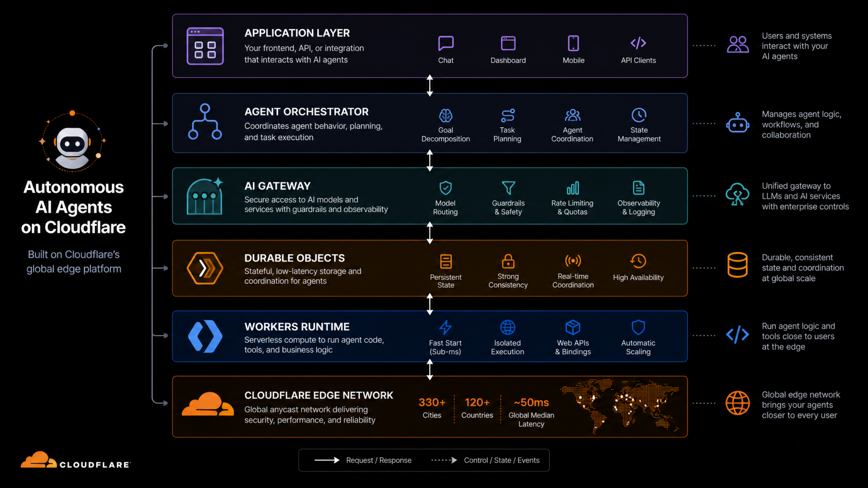Click the Unified gateway to LLMs description
Screen dimensions: 868x488
(805, 196)
